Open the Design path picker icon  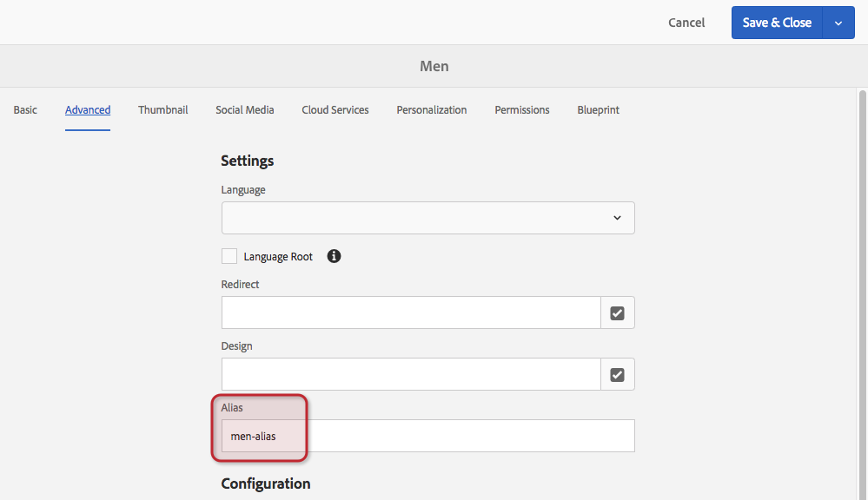point(618,374)
